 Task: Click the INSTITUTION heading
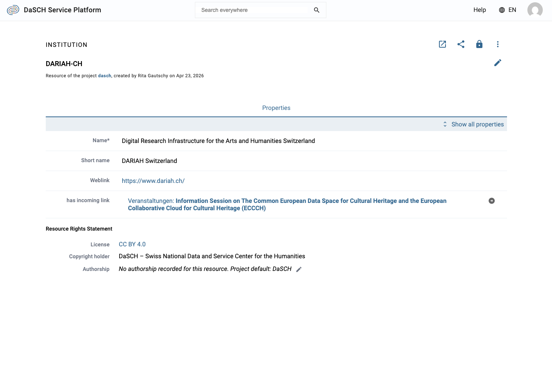[67, 45]
